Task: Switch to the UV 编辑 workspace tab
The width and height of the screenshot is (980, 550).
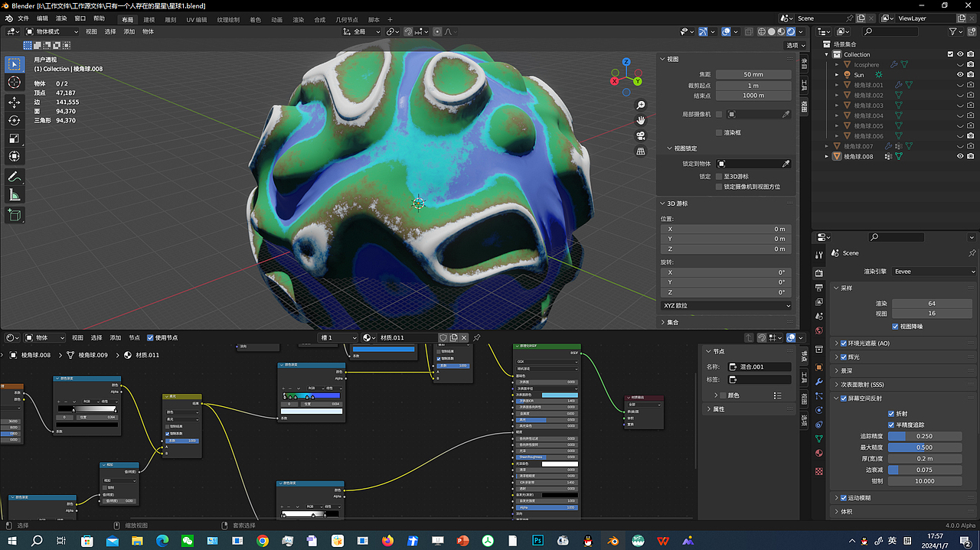Action: (196, 19)
